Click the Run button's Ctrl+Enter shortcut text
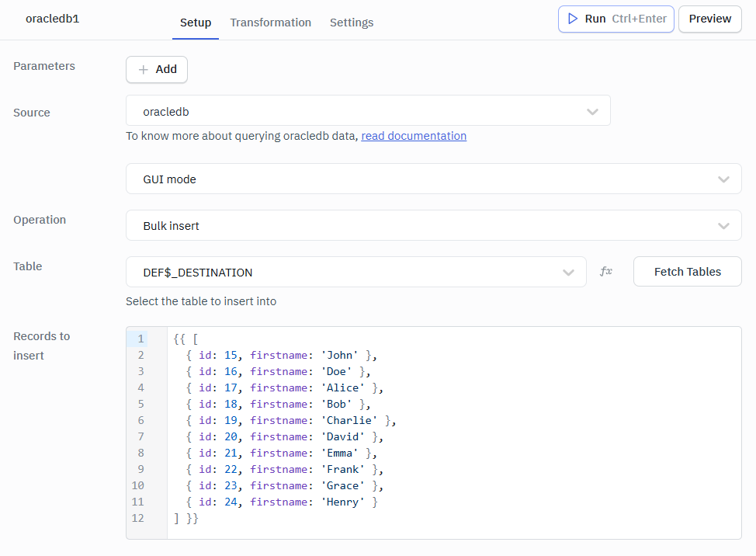Screen dimensions: 756x556 [x=639, y=19]
